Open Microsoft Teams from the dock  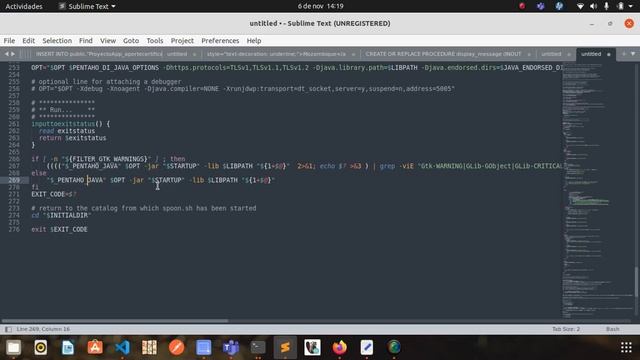click(231, 347)
